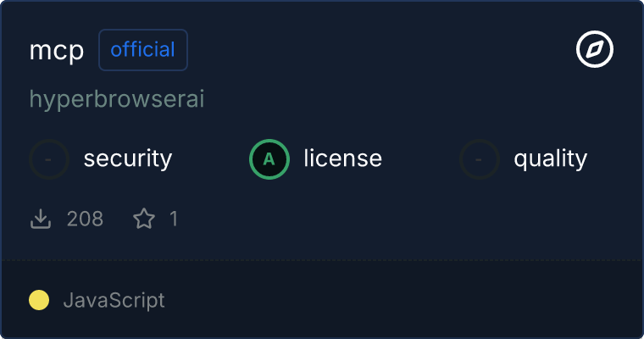
Task: Click the empty security grade circle
Action: click(49, 158)
